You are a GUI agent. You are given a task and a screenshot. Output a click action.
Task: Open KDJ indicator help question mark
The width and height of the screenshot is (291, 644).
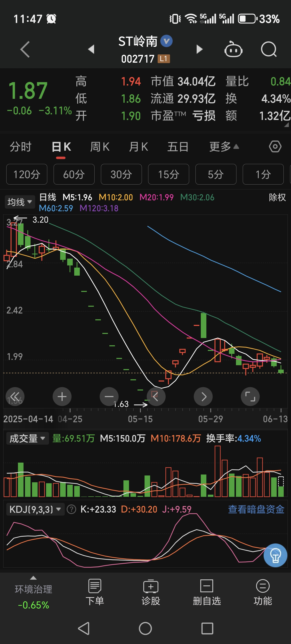pos(72,509)
